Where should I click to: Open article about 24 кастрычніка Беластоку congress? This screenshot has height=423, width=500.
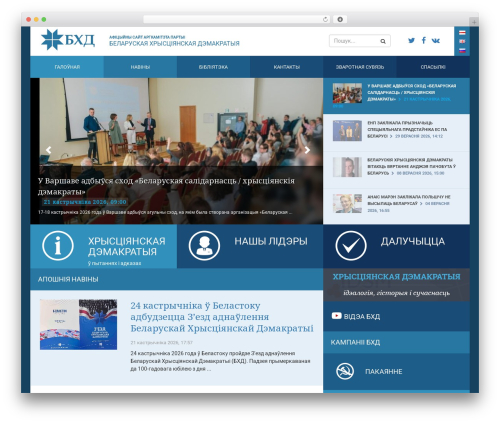[x=222, y=317]
